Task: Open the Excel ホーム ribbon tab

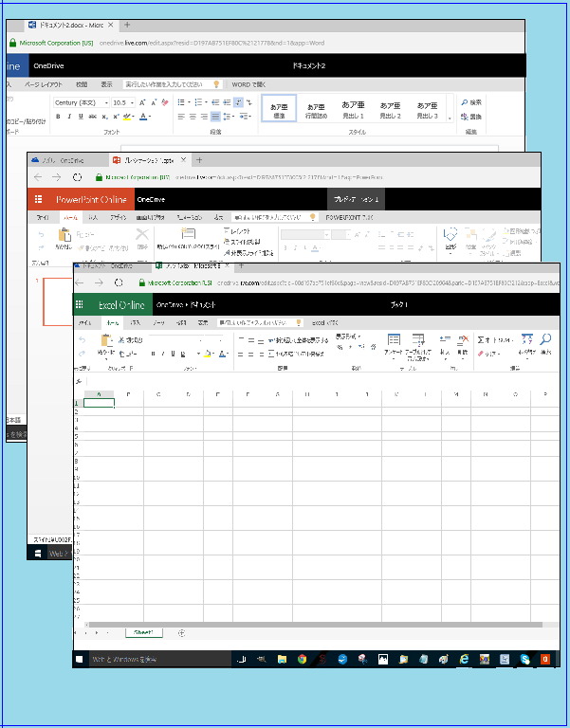Action: coord(113,322)
